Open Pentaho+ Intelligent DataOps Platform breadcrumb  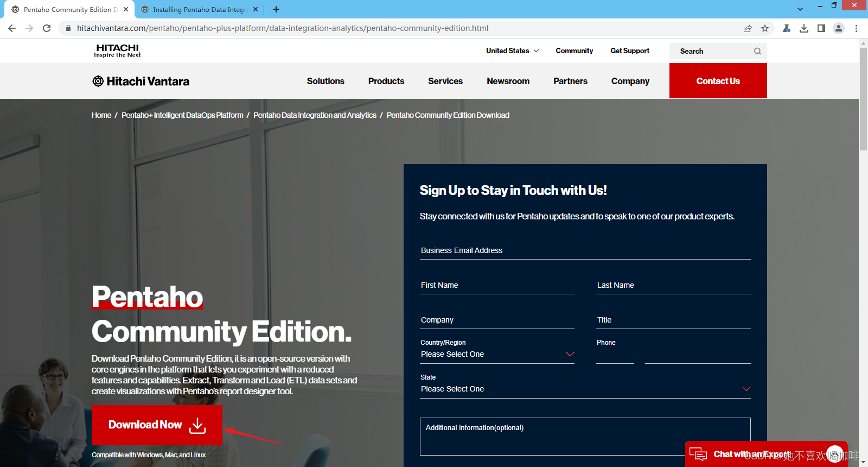pos(182,115)
